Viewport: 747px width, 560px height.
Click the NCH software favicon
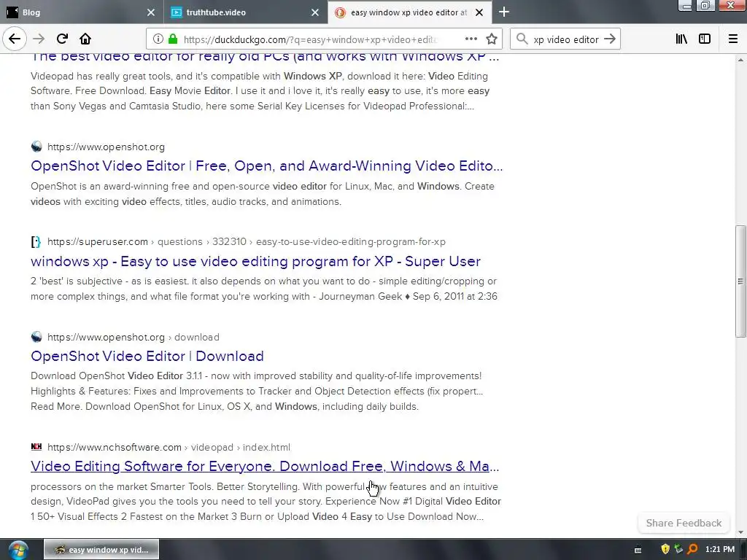point(36,447)
